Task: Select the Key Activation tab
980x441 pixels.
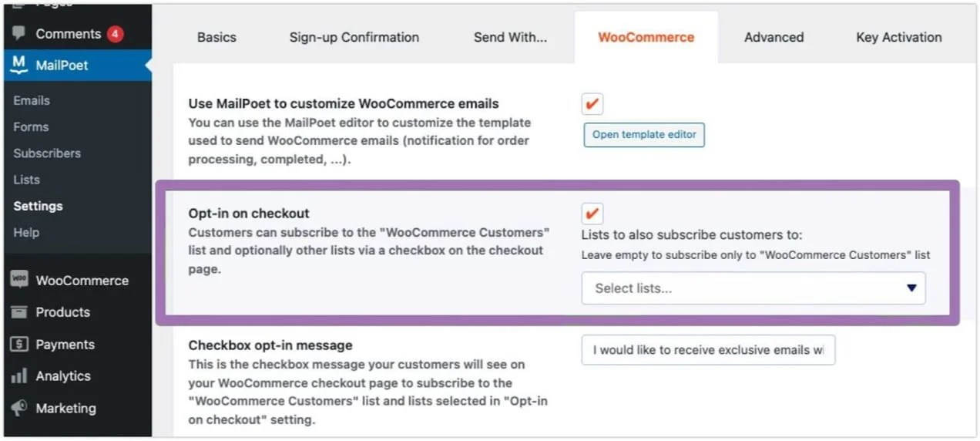Action: (898, 37)
